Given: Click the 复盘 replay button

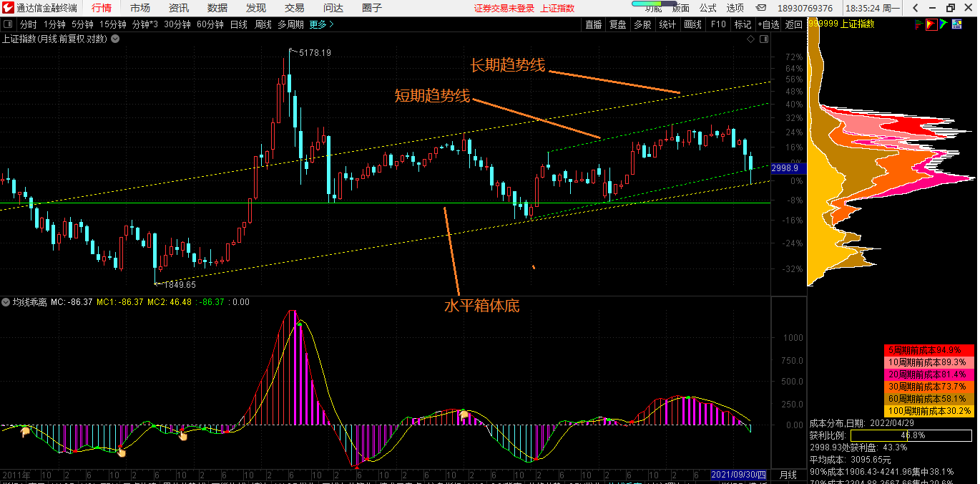Looking at the screenshot, I should (617, 24).
